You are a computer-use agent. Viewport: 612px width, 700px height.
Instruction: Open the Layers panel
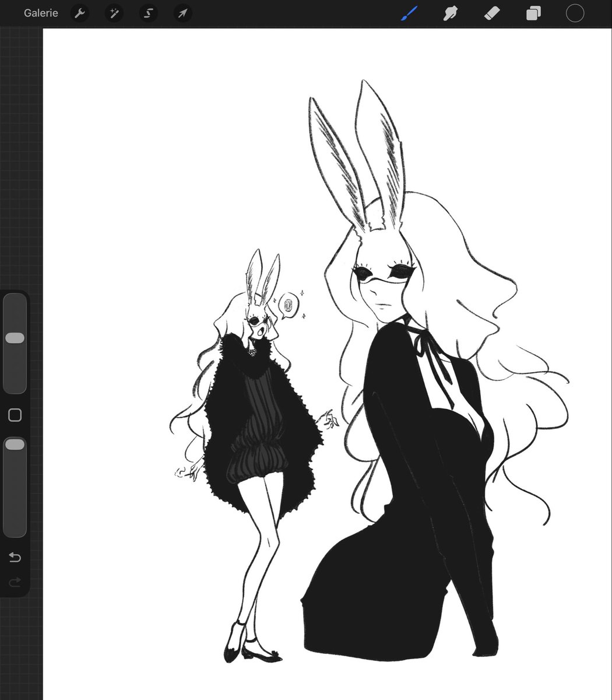click(533, 13)
